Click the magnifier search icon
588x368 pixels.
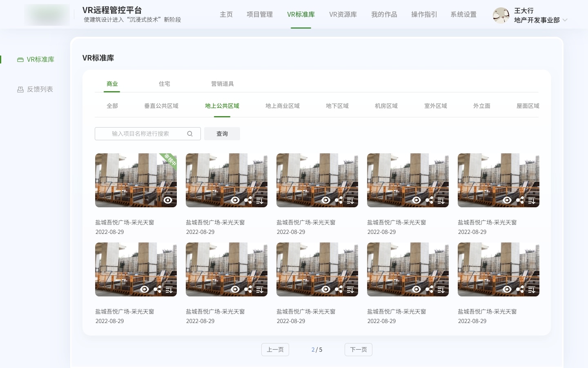pos(190,134)
